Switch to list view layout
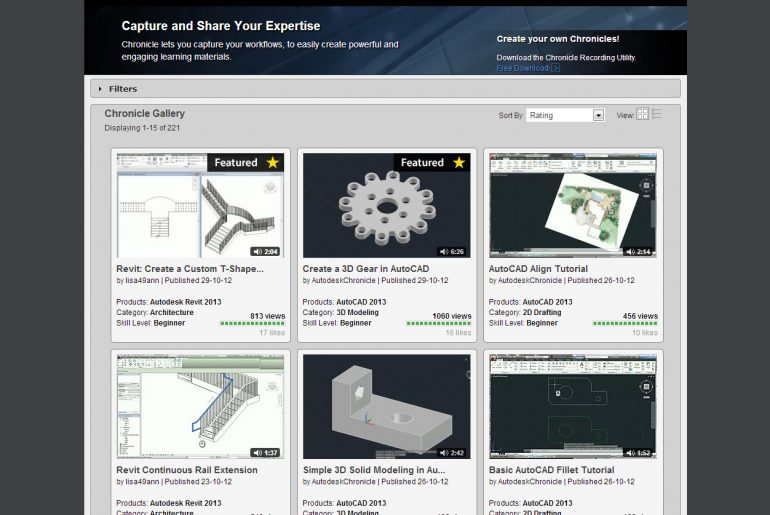This screenshot has height=515, width=770. tap(657, 115)
